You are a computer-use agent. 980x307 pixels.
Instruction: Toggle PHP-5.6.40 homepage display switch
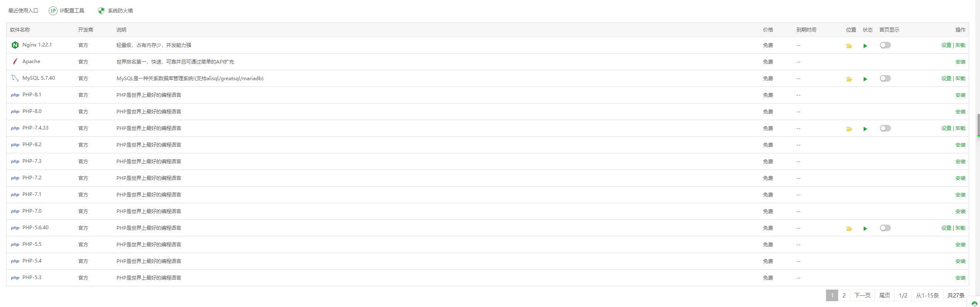[885, 228]
